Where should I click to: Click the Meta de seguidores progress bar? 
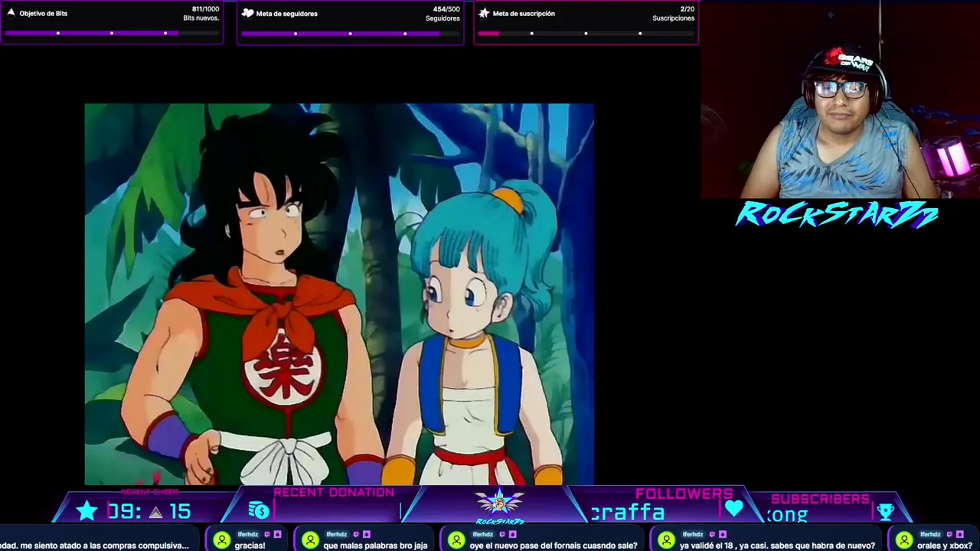pos(351,33)
